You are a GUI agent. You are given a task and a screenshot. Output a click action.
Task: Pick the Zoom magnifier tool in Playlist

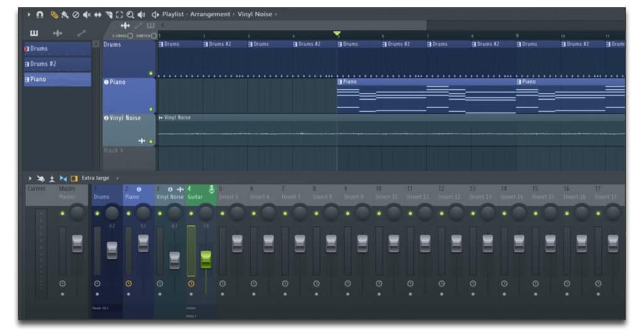130,15
